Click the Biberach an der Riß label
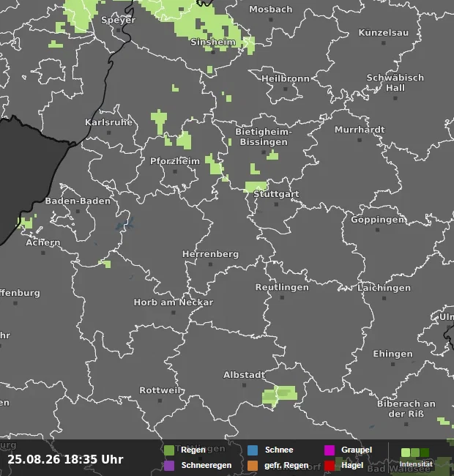The width and height of the screenshot is (454, 476). 406,409
